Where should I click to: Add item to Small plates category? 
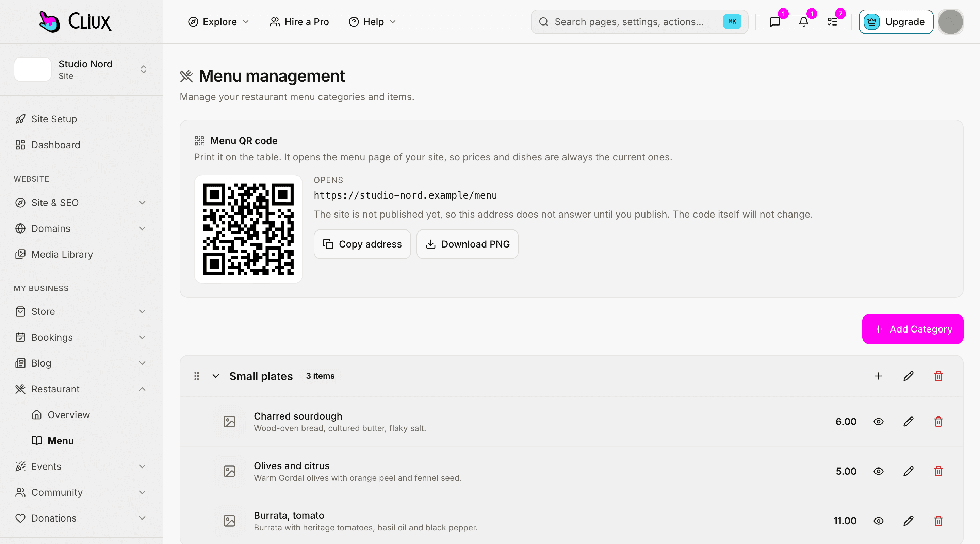(878, 376)
